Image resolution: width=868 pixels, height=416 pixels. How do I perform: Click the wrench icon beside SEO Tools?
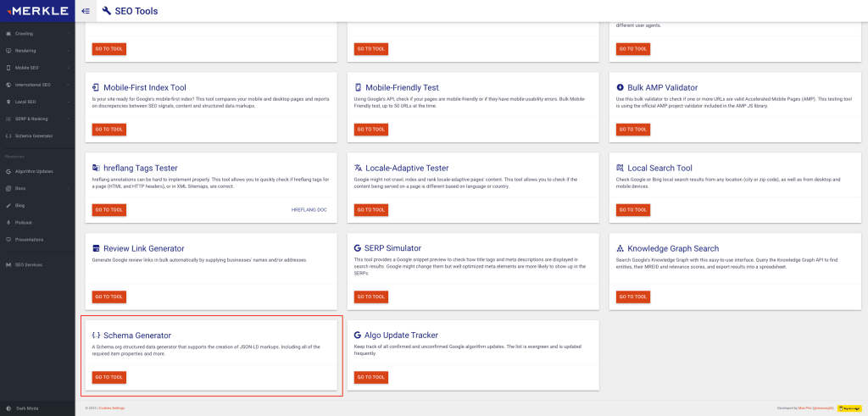[107, 10]
